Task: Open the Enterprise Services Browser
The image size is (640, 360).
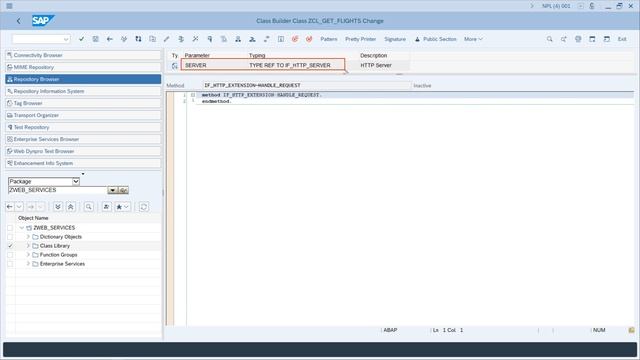Action: coord(83,139)
